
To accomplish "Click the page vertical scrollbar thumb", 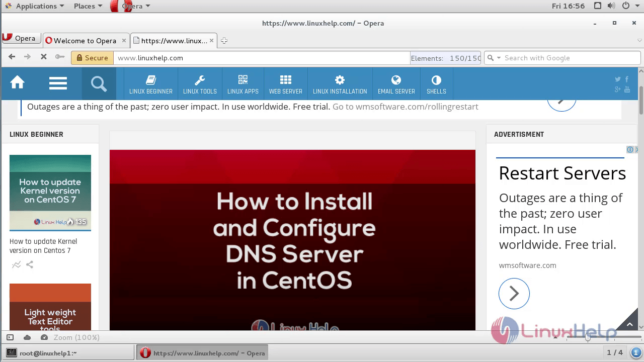I will [x=641, y=100].
